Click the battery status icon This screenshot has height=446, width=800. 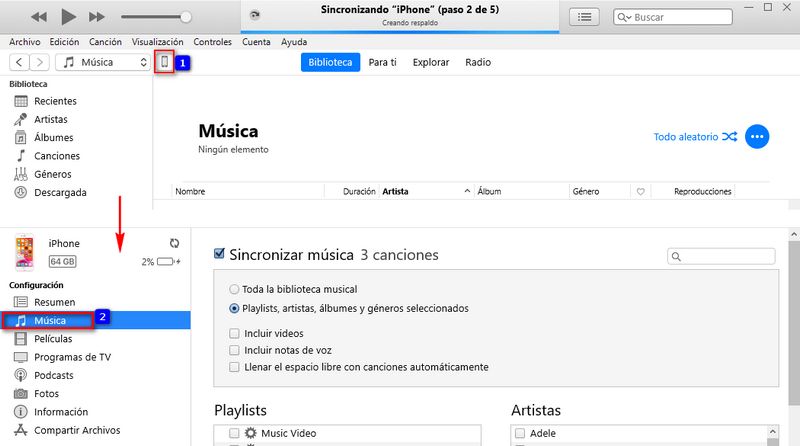pos(168,262)
